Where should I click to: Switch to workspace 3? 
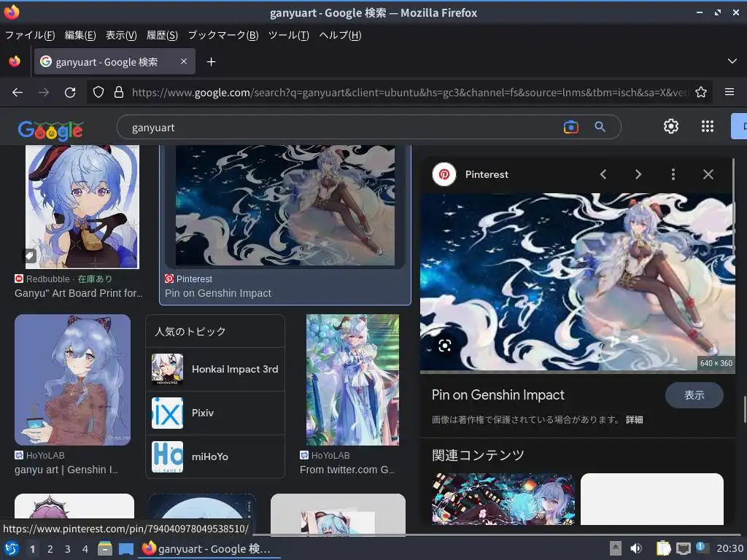68,549
